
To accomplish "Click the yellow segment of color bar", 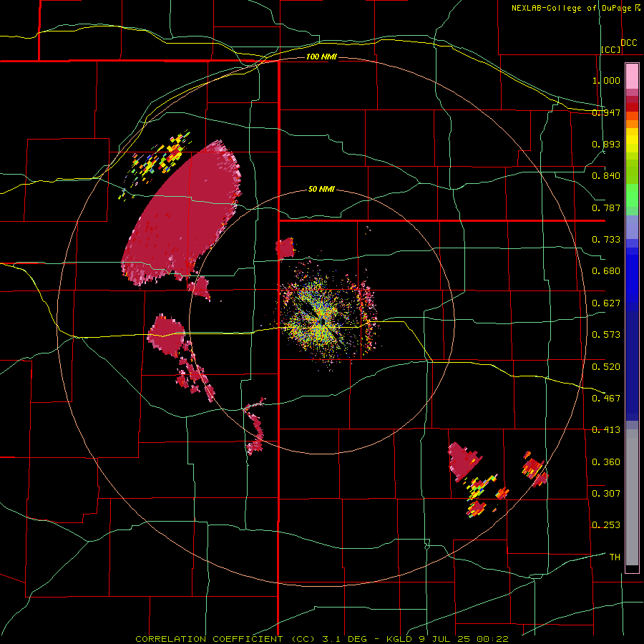I will point(632,142).
